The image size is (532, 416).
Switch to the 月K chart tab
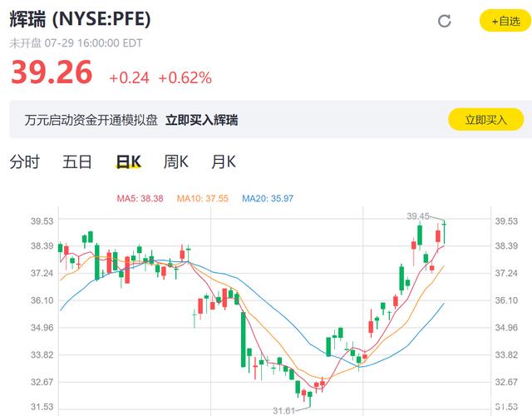tap(224, 161)
